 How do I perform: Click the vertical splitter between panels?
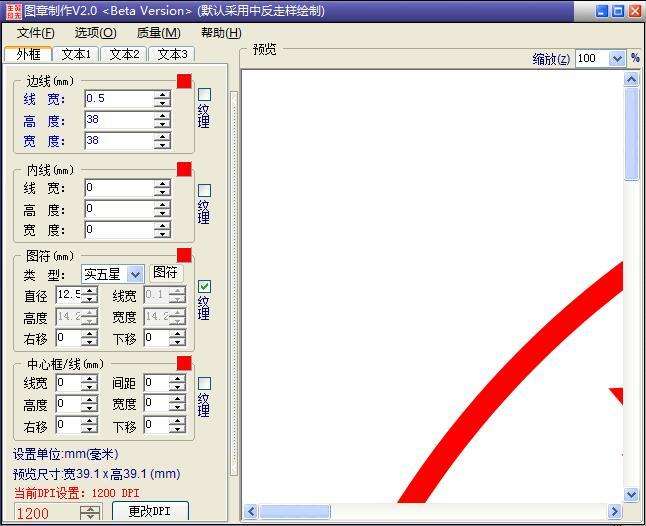(234, 284)
